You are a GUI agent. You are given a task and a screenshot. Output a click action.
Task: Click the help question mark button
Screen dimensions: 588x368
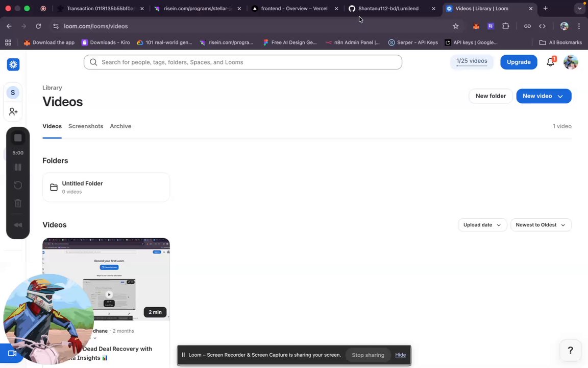[570, 350]
